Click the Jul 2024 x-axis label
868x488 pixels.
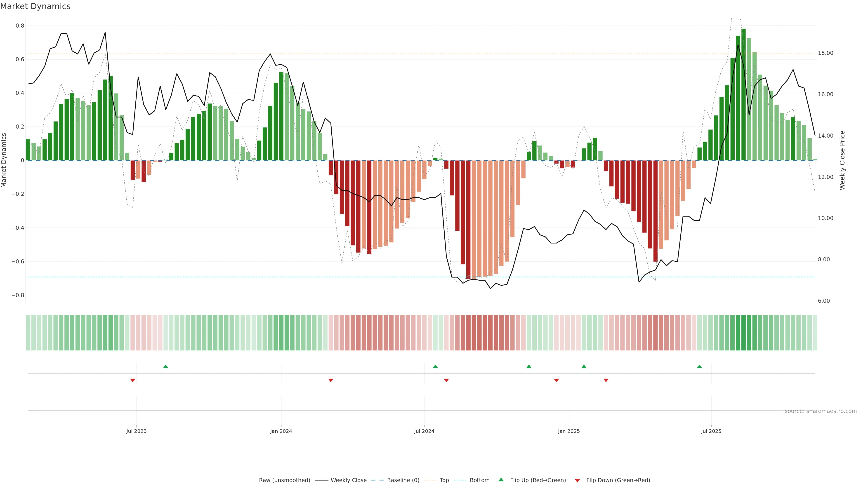point(424,431)
